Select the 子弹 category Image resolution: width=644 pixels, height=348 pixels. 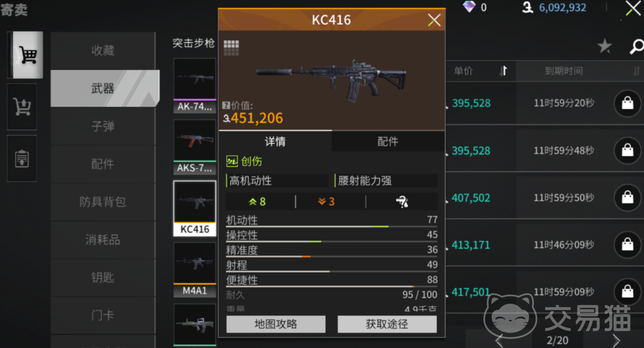click(103, 127)
